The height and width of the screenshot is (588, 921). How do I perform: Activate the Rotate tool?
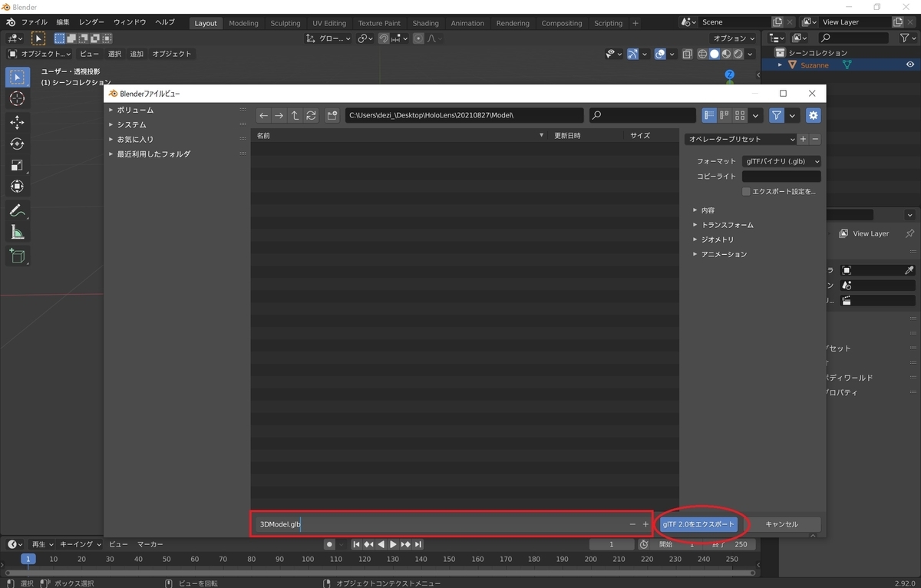tap(17, 144)
